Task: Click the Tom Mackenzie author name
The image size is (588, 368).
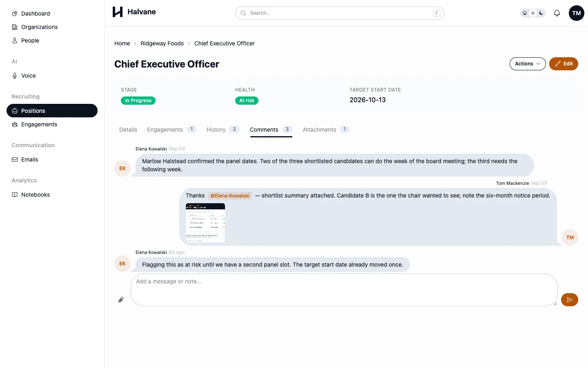Action: (x=512, y=183)
